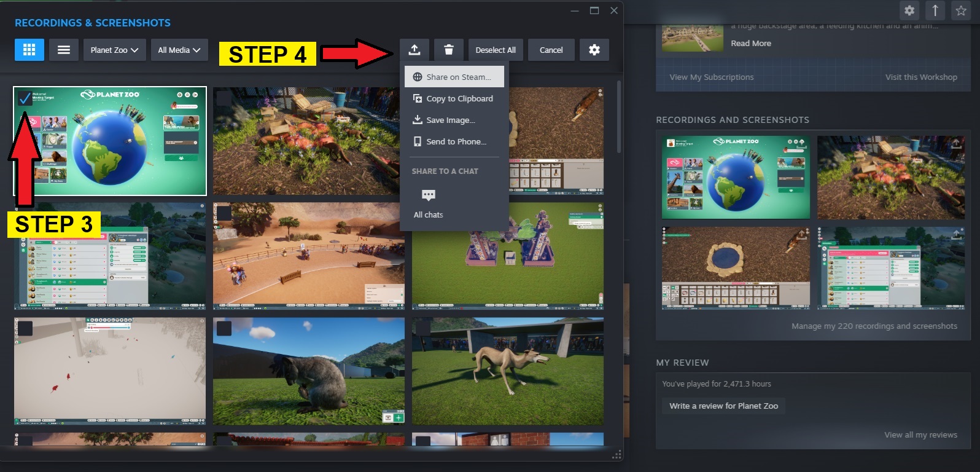Select All chats under Share to a Chat

point(429,203)
